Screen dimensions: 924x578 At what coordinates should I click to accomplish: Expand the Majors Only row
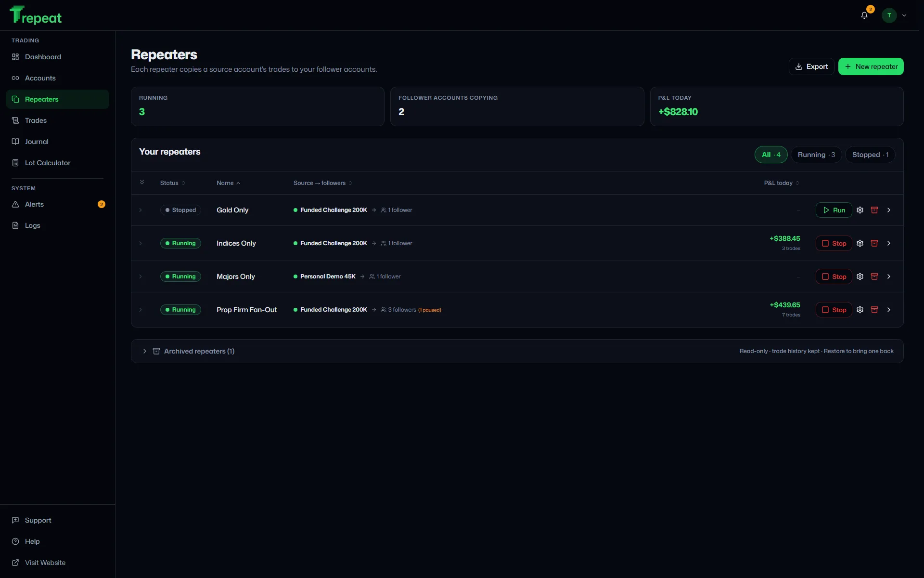click(141, 276)
